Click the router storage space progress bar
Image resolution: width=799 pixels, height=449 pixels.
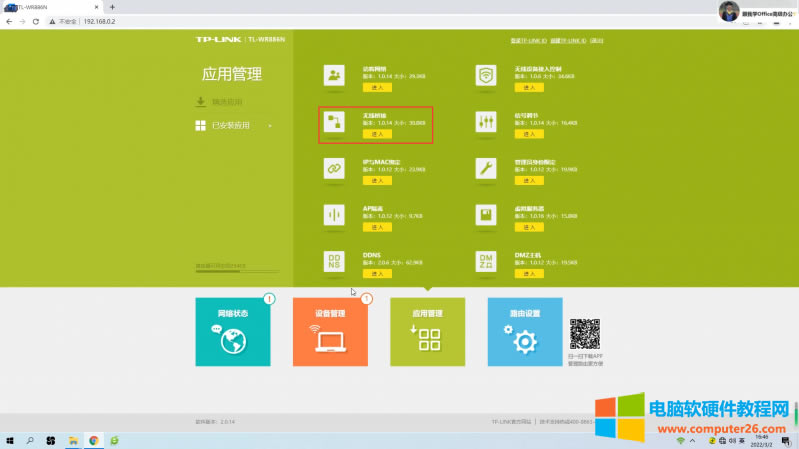[237, 270]
